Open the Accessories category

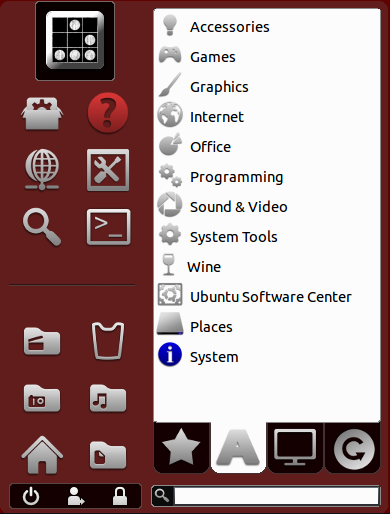pyautogui.click(x=267, y=27)
